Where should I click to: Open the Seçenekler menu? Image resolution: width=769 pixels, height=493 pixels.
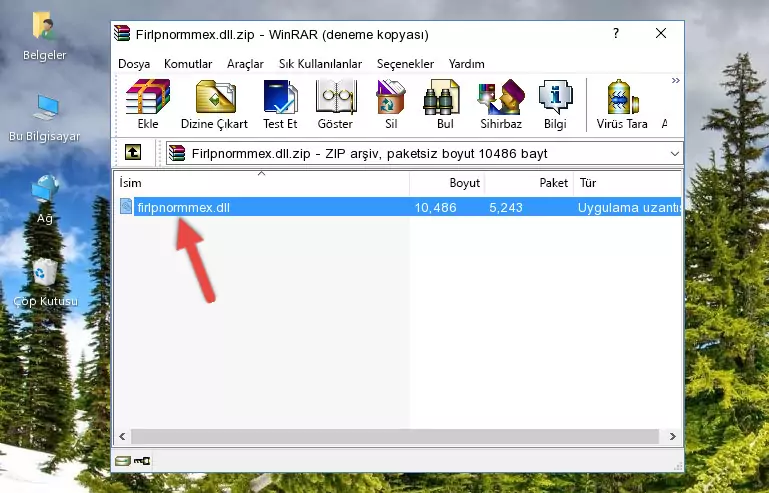pos(405,64)
